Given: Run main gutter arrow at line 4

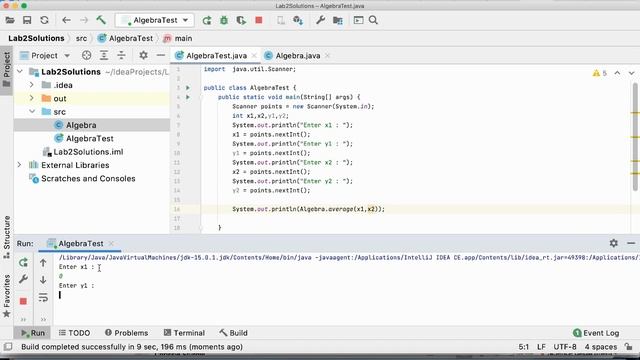Looking at the screenshot, I should click(x=188, y=97).
